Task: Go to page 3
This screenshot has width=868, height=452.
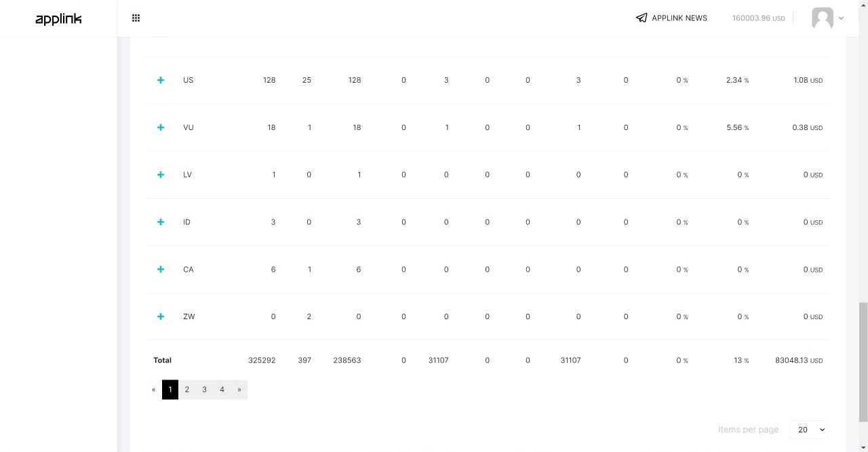Action: 204,390
